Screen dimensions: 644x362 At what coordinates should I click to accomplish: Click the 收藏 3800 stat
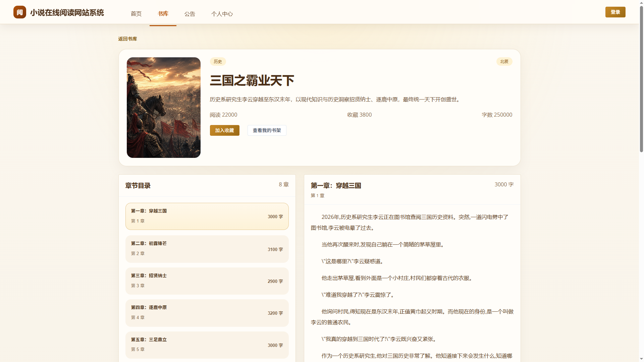359,115
